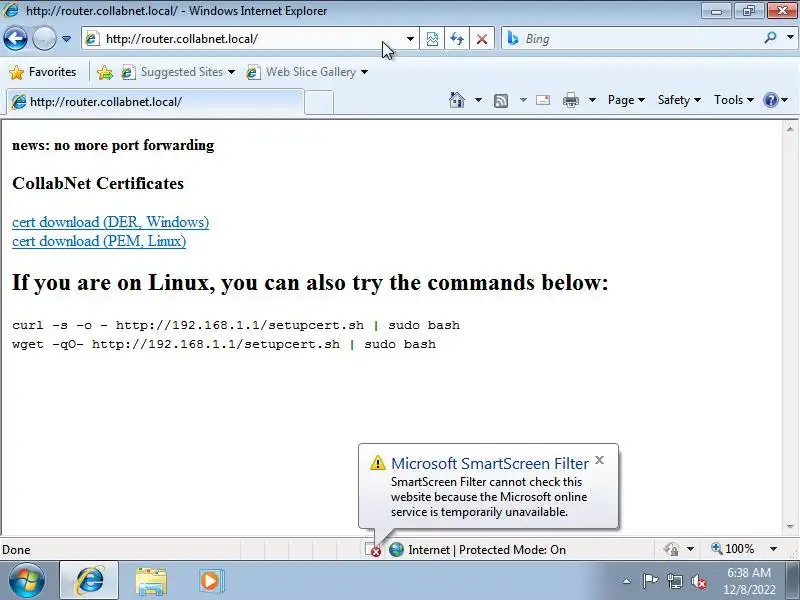The width and height of the screenshot is (800, 600).
Task: Click the Print icon
Action: [571, 100]
